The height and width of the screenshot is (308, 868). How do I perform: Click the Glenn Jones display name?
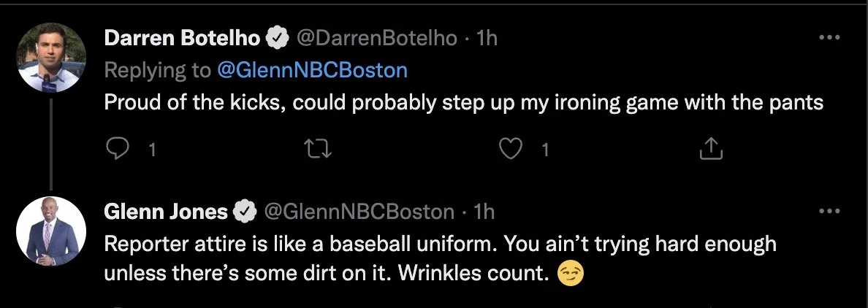click(166, 211)
